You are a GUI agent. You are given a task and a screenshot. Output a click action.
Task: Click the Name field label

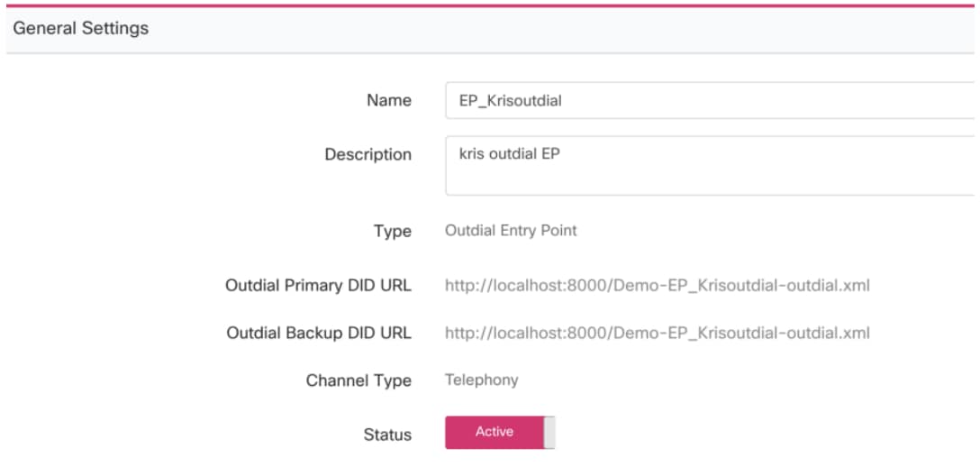pos(389,100)
